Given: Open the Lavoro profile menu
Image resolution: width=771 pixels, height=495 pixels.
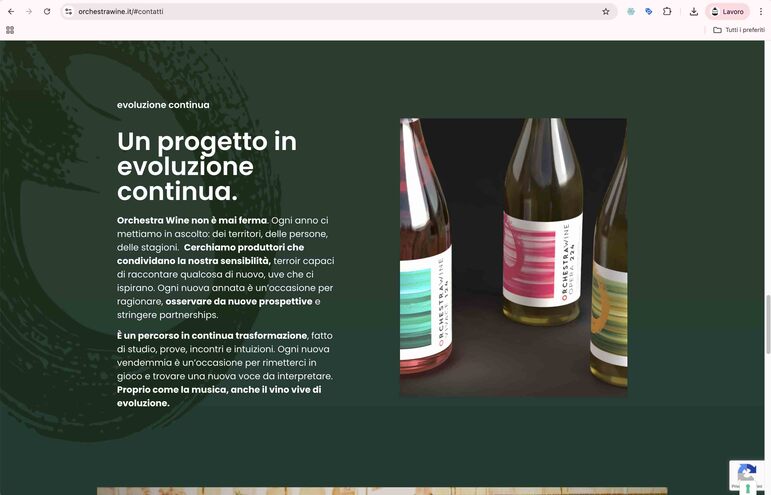Looking at the screenshot, I should pyautogui.click(x=727, y=11).
